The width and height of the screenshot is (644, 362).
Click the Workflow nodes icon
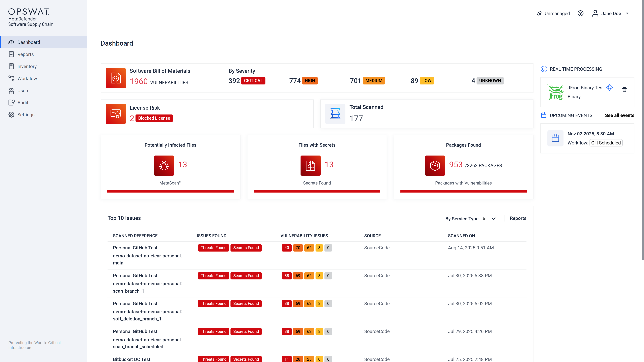point(11,78)
